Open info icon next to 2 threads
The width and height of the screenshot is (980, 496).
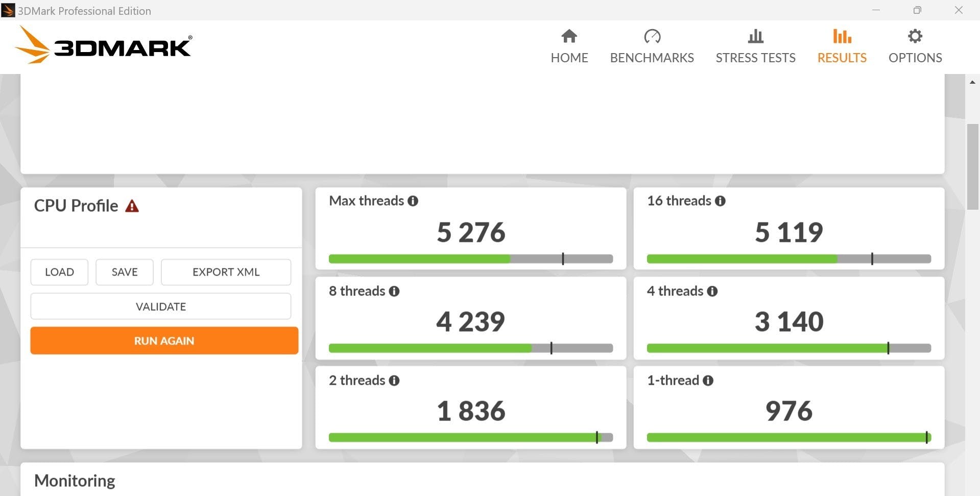click(x=394, y=381)
